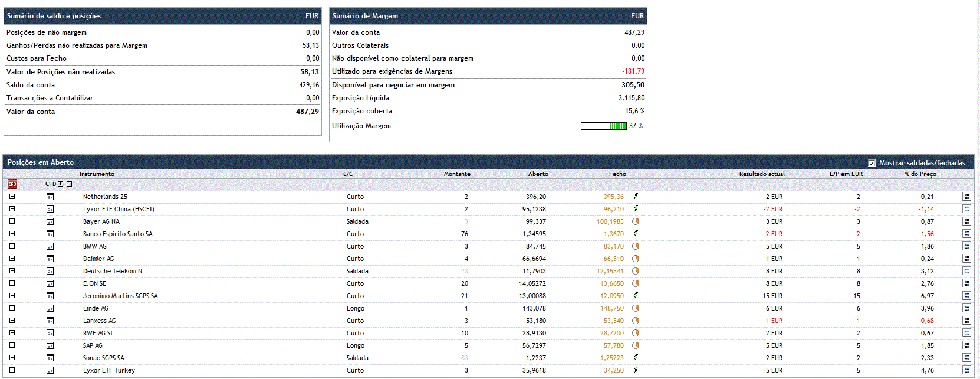The width and height of the screenshot is (980, 379).
Task: Click the window icon next to SAP AG
Action: (x=50, y=345)
